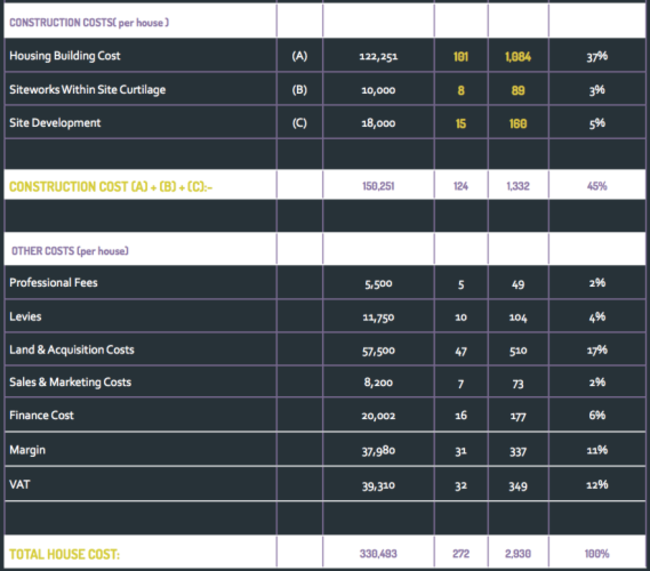Click the value 5,500
The height and width of the screenshot is (571, 650).
coord(378,284)
